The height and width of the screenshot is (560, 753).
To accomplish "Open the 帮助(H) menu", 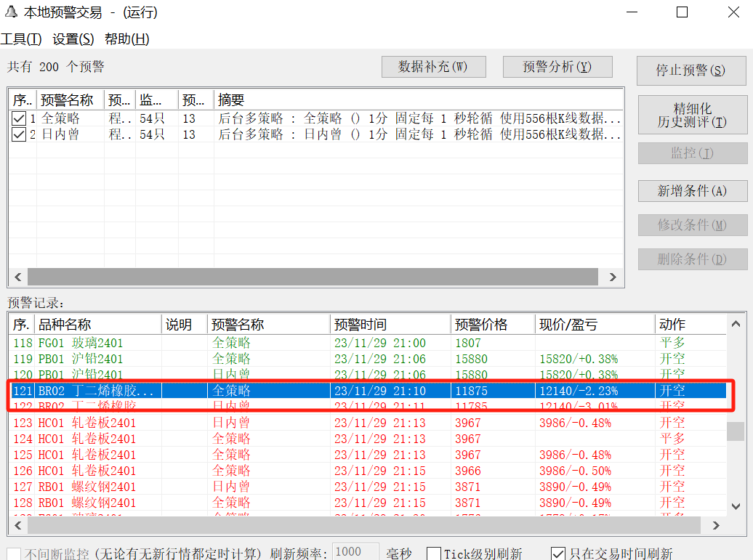I will pos(126,39).
